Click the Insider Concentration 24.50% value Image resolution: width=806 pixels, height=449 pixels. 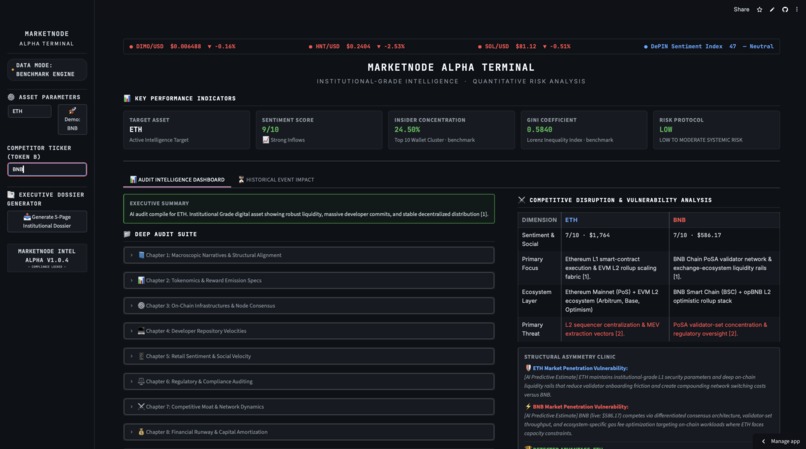click(407, 130)
